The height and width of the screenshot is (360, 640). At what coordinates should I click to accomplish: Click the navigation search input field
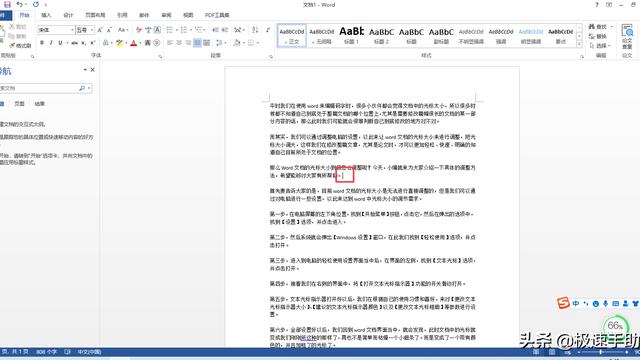(39, 88)
